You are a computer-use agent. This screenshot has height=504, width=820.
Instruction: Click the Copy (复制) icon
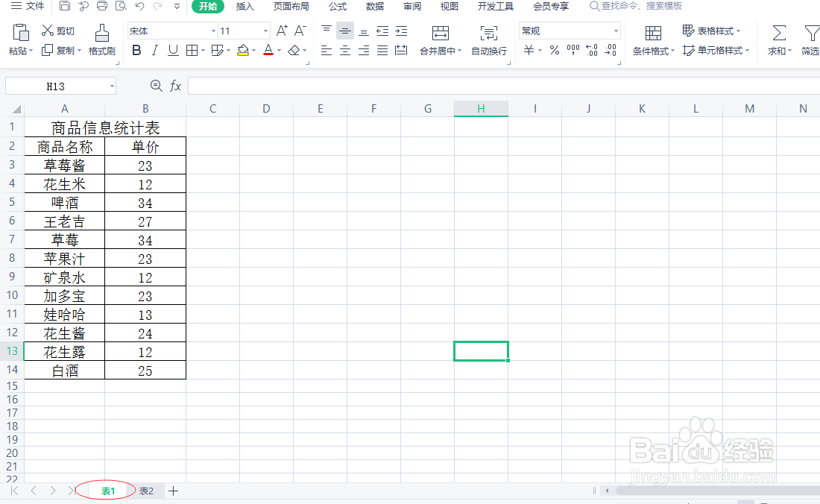(x=48, y=50)
